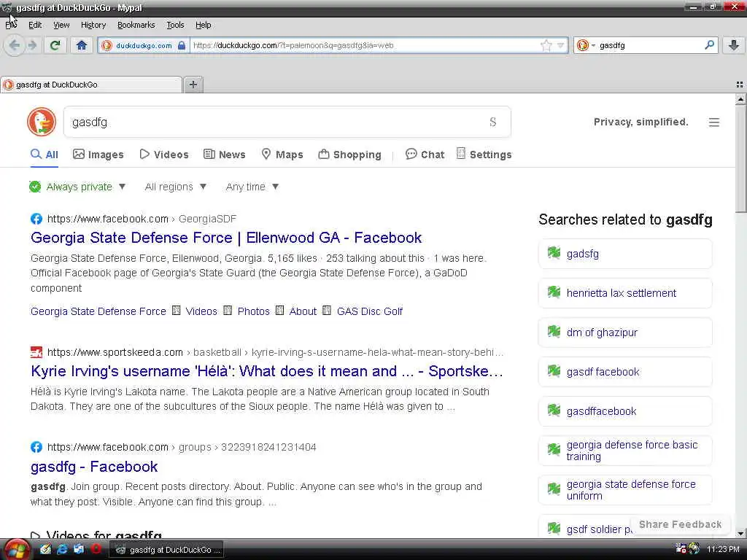Search related term henrietta lax settlement
Viewport: 747px width, 560px height.
(625, 293)
